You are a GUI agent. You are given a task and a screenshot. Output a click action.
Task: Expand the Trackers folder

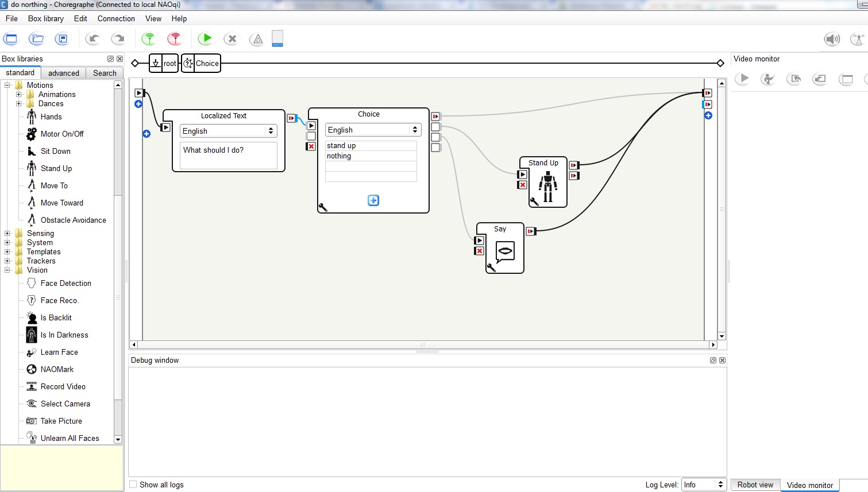(x=7, y=261)
